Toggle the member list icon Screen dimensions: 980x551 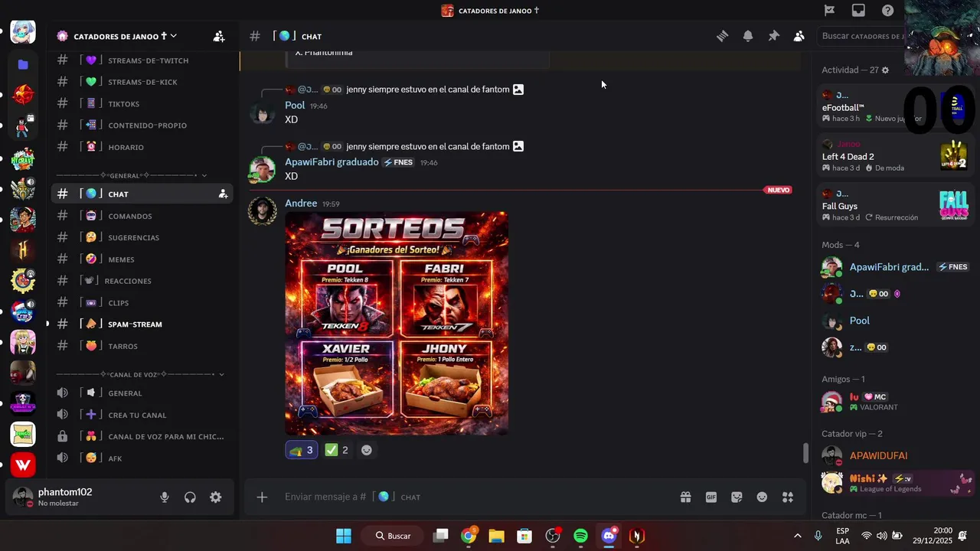click(x=799, y=36)
